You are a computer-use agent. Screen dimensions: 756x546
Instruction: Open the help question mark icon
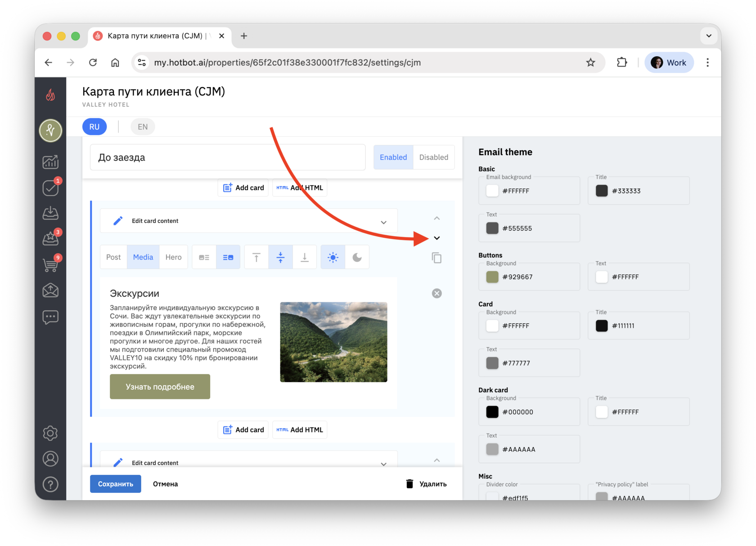(x=50, y=484)
